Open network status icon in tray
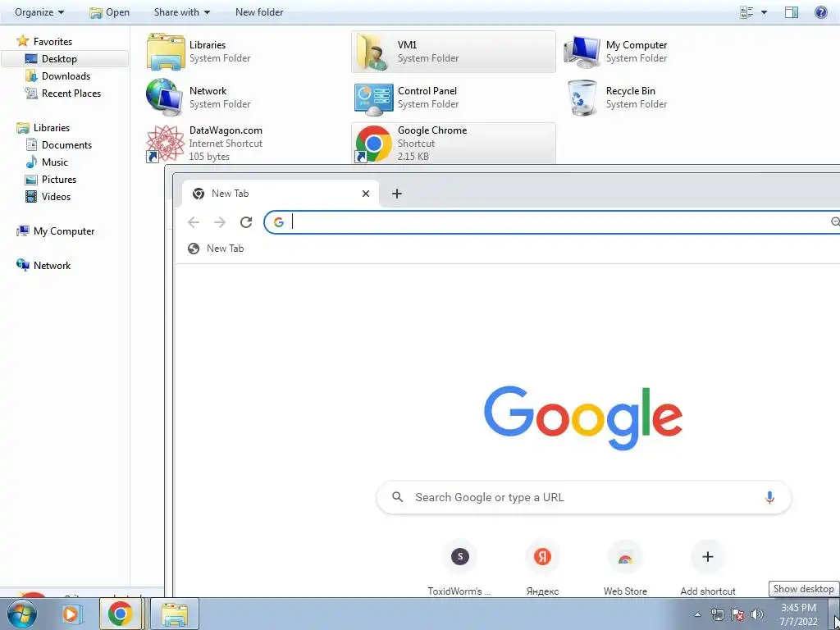Screen dimensions: 840x630 click(717, 614)
